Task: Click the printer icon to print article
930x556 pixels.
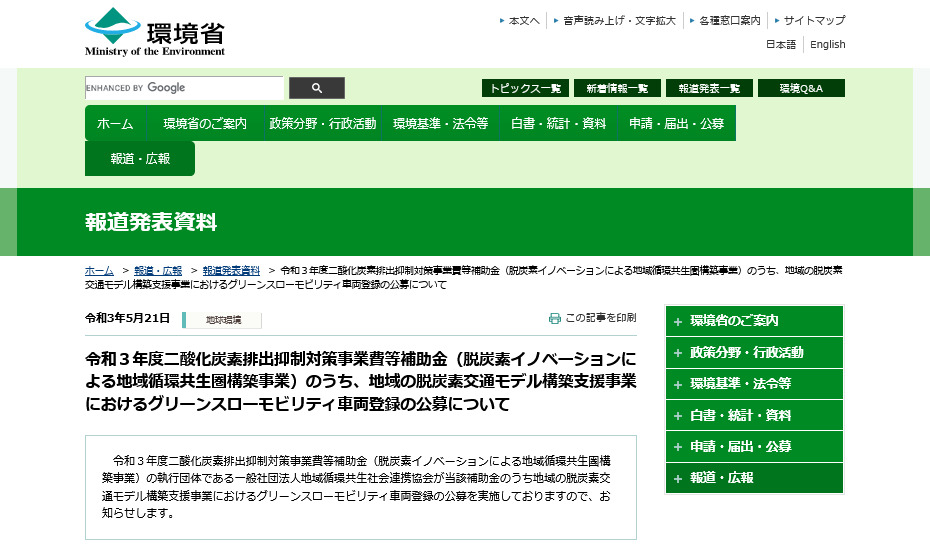Action: pos(555,318)
